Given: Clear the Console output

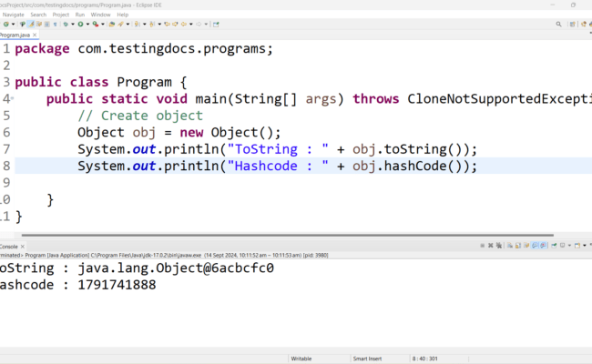Looking at the screenshot, I should pyautogui.click(x=509, y=246).
